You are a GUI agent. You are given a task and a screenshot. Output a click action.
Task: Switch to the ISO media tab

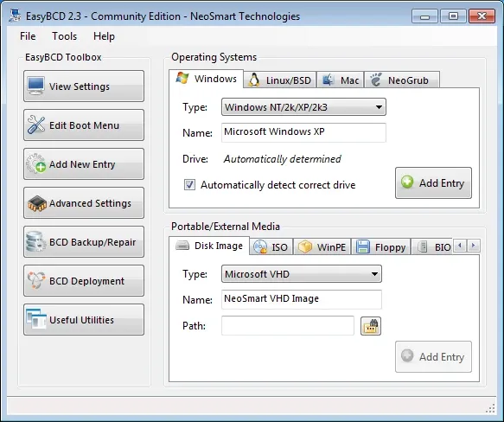271,247
